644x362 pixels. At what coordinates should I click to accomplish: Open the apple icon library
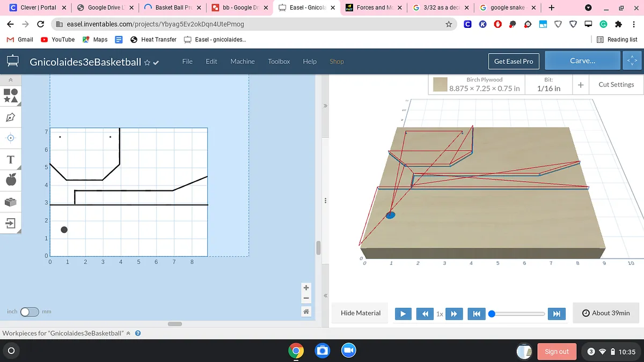(x=11, y=180)
